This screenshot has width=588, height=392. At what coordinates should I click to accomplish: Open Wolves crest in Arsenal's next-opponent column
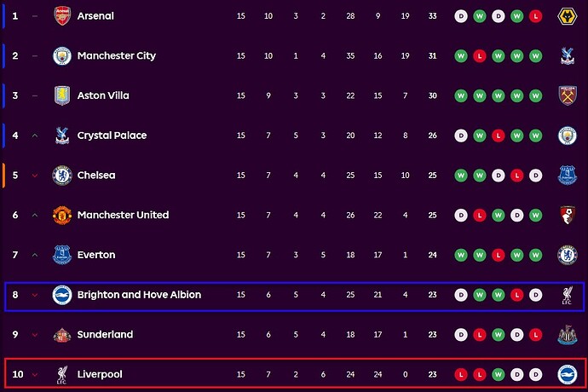(568, 16)
